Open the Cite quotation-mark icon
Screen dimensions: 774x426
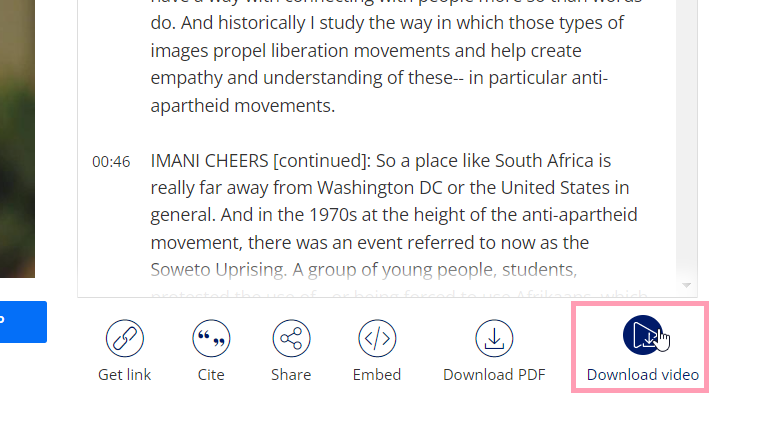(211, 339)
